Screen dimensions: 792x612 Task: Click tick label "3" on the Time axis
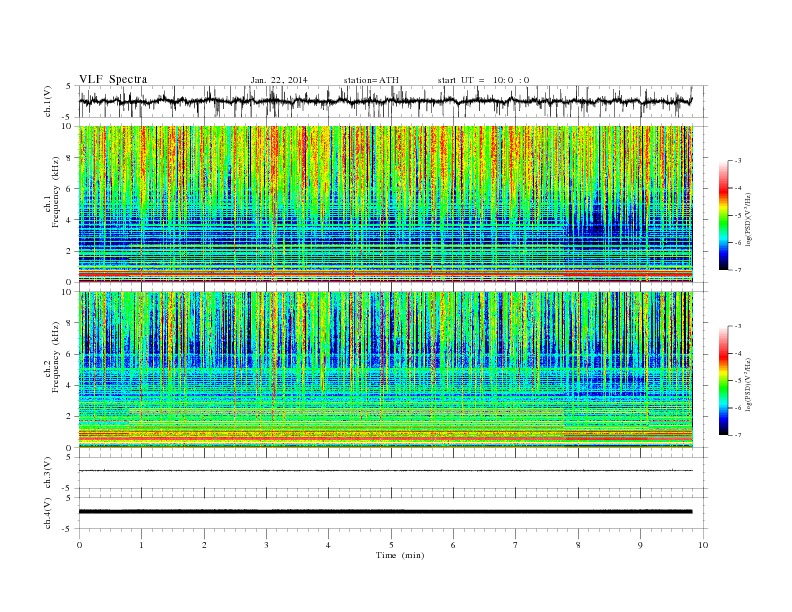[266, 545]
